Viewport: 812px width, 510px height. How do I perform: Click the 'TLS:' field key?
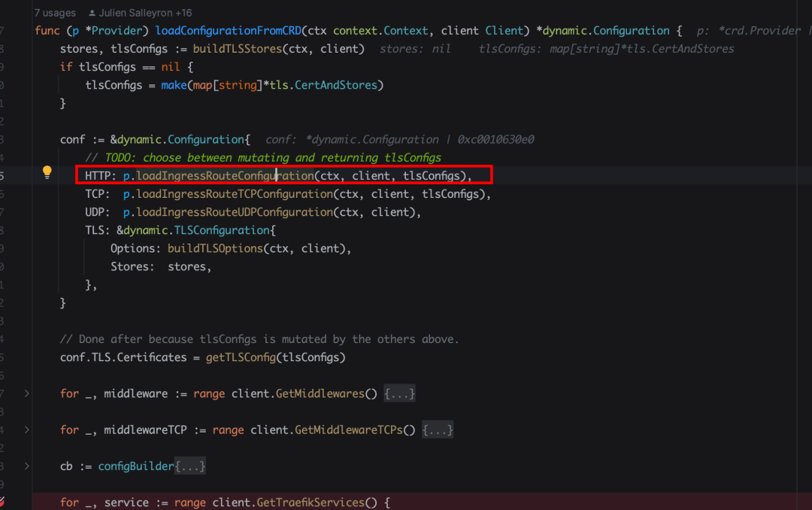click(x=97, y=230)
